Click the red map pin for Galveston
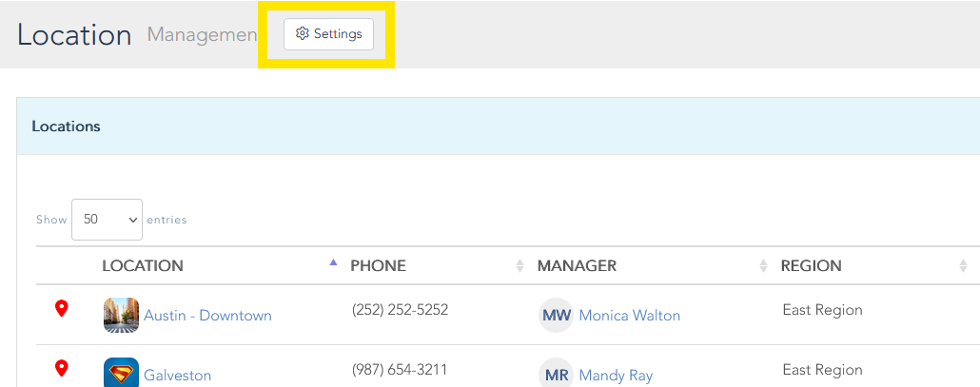980x387 pixels. pos(62,368)
